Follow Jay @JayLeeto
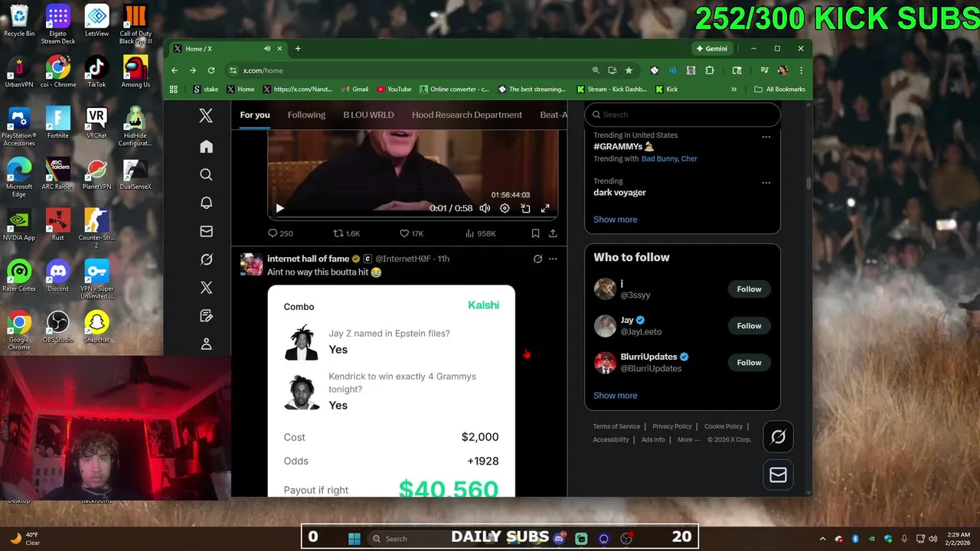 749,326
